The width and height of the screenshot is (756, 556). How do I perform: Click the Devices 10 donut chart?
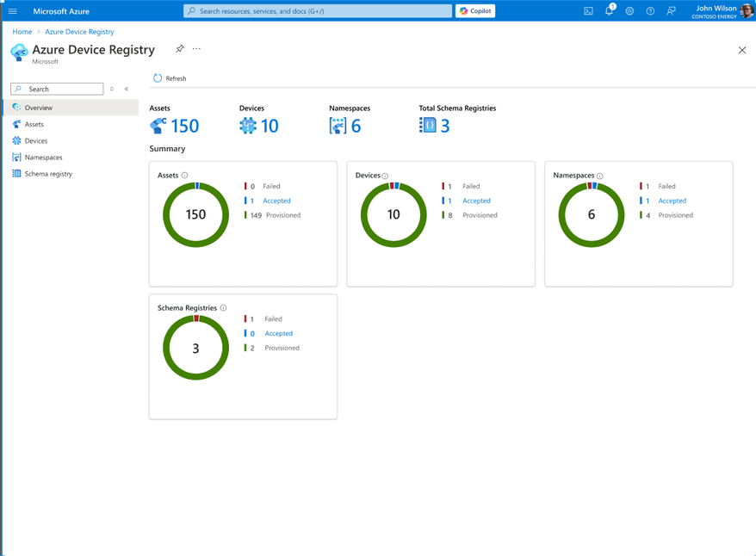click(x=393, y=214)
